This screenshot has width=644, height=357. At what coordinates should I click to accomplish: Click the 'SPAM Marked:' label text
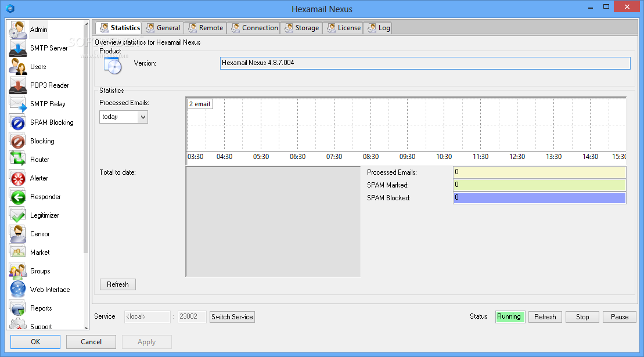[388, 185]
